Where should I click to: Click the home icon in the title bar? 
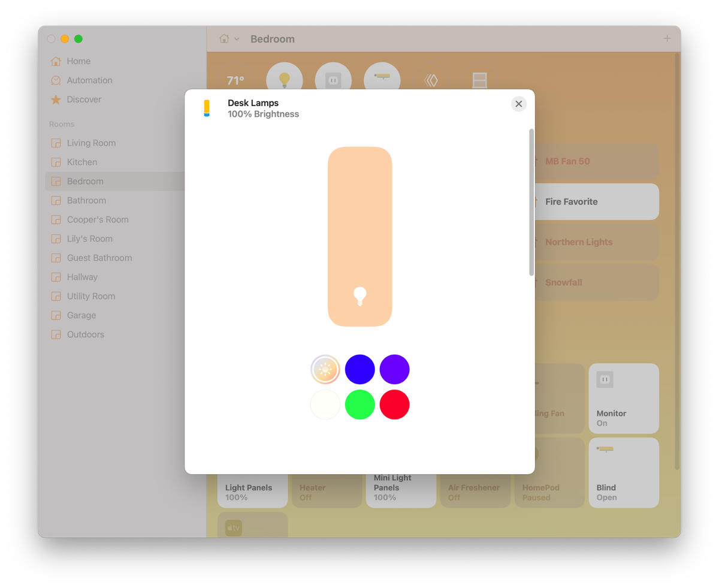pyautogui.click(x=223, y=38)
